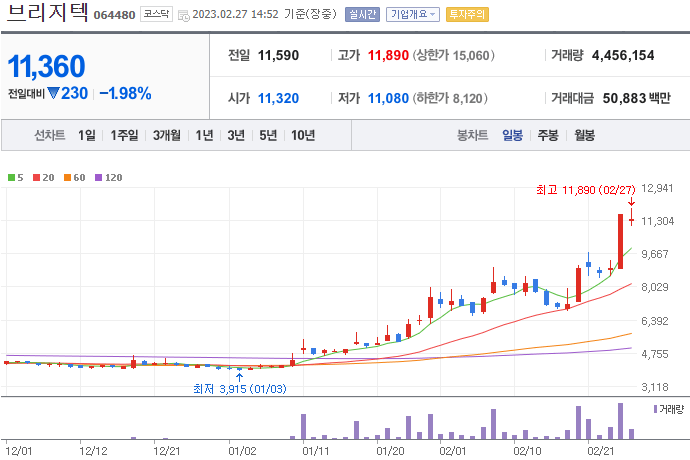Click the 거래대금 value 50,883 백만

[x=636, y=98]
